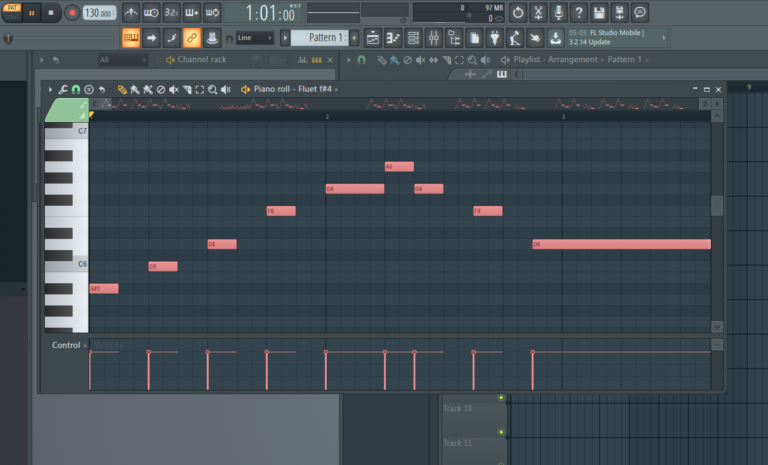Toggle the PAT/SONG mode switch
This screenshot has width=768, height=465.
pos(12,13)
